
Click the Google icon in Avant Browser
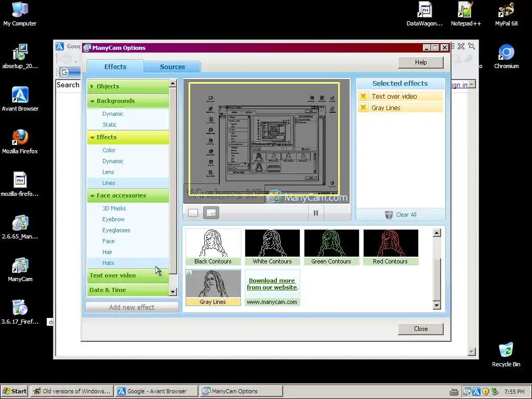pos(64,72)
